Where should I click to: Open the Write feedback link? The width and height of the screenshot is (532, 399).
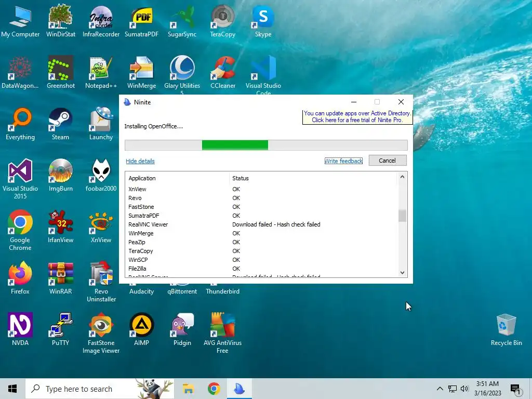point(343,161)
